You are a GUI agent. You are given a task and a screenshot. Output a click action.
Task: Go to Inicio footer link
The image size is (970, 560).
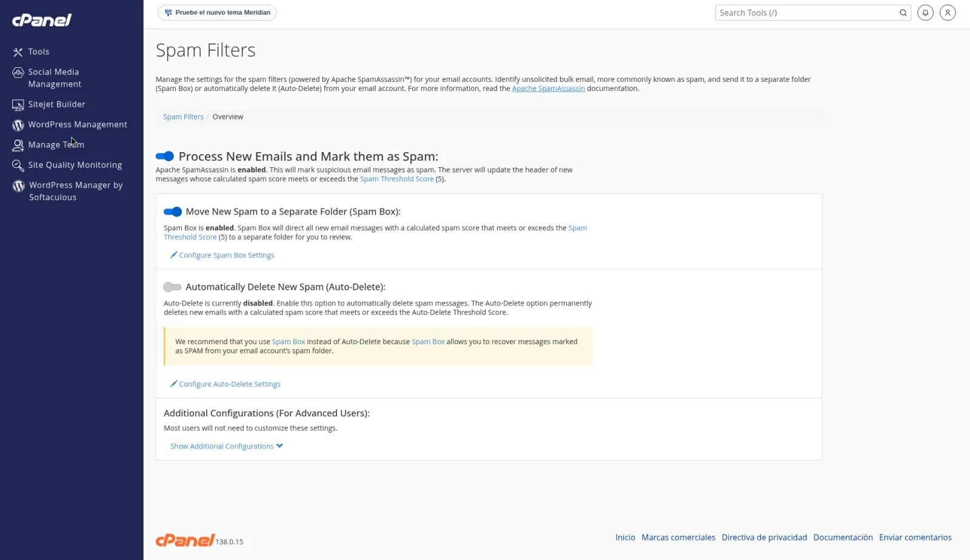[x=625, y=538]
